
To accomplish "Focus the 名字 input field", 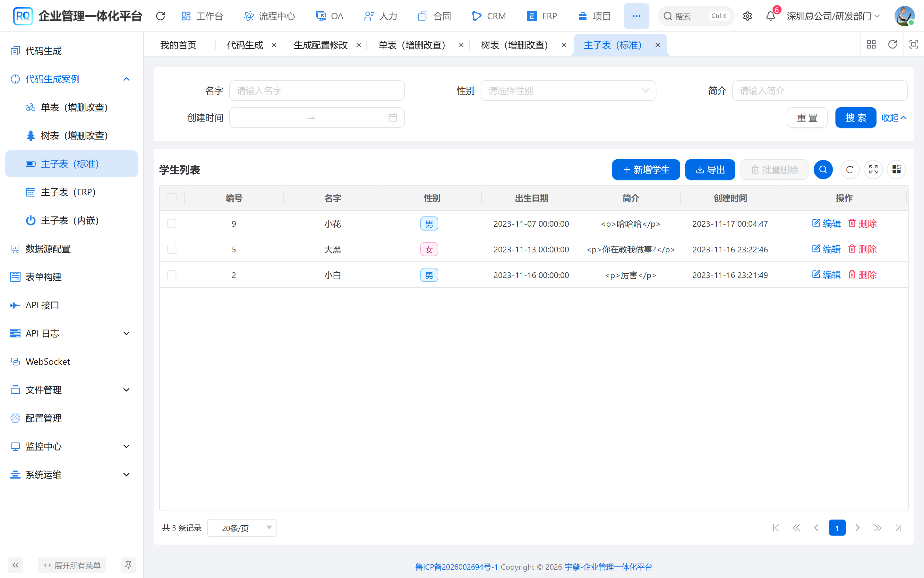I will 317,91.
